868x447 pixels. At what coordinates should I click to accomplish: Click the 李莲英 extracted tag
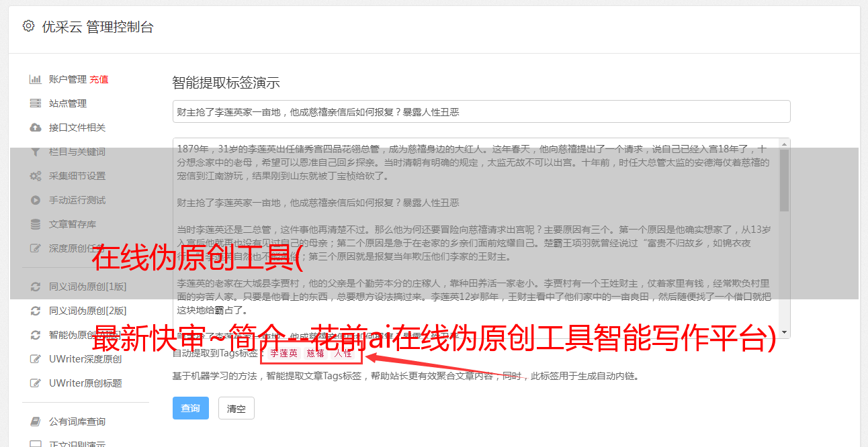(x=284, y=353)
